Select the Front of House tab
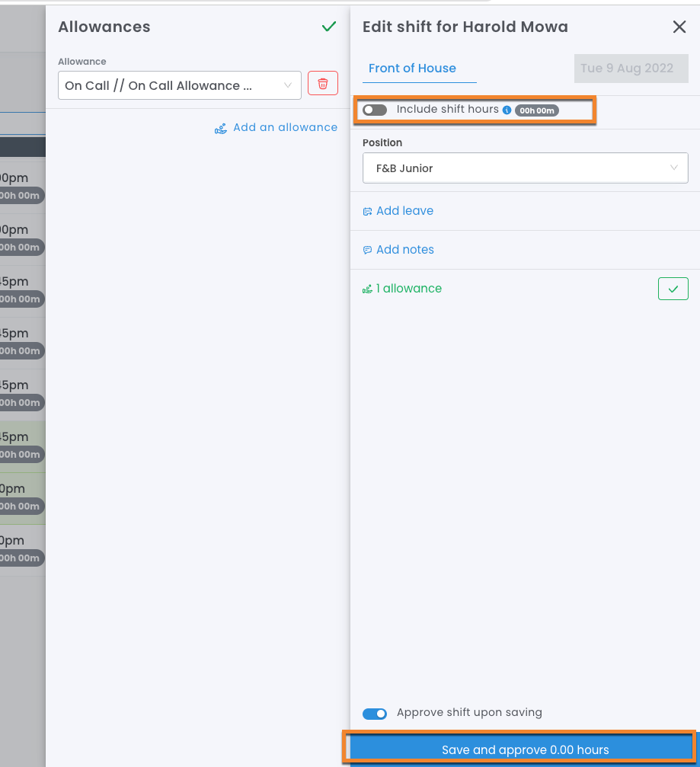 412,69
